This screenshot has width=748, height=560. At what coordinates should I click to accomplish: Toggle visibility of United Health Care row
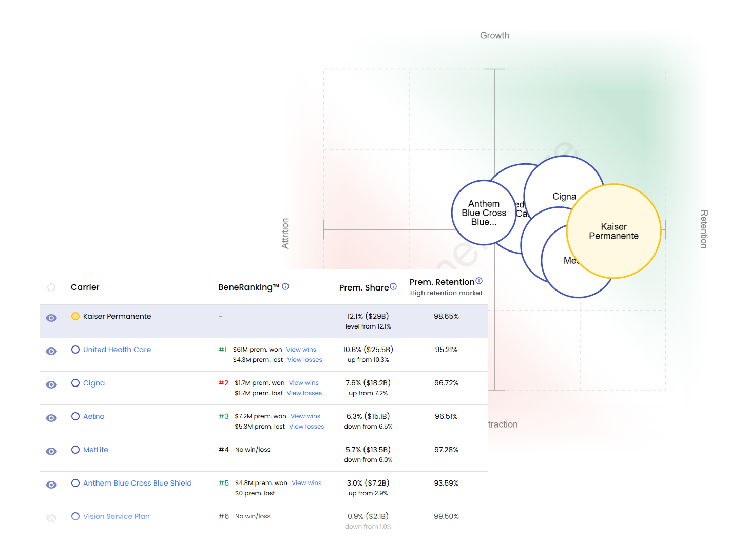(x=51, y=352)
